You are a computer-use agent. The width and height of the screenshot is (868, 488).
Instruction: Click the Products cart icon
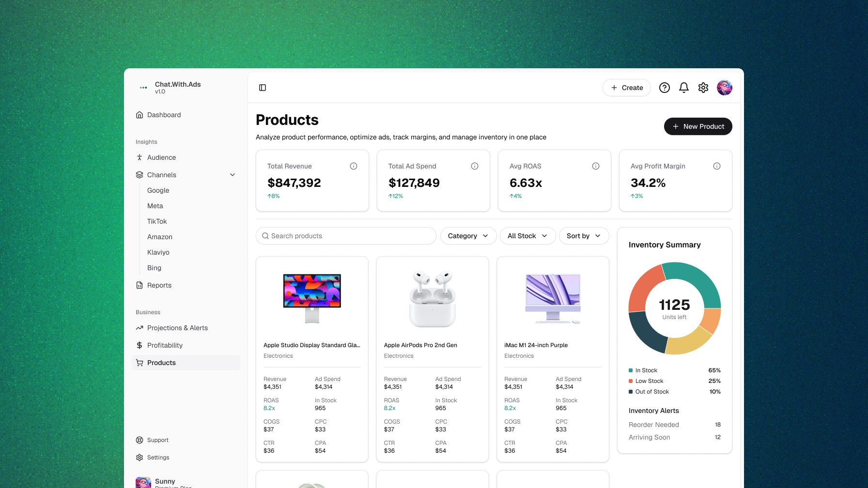139,363
